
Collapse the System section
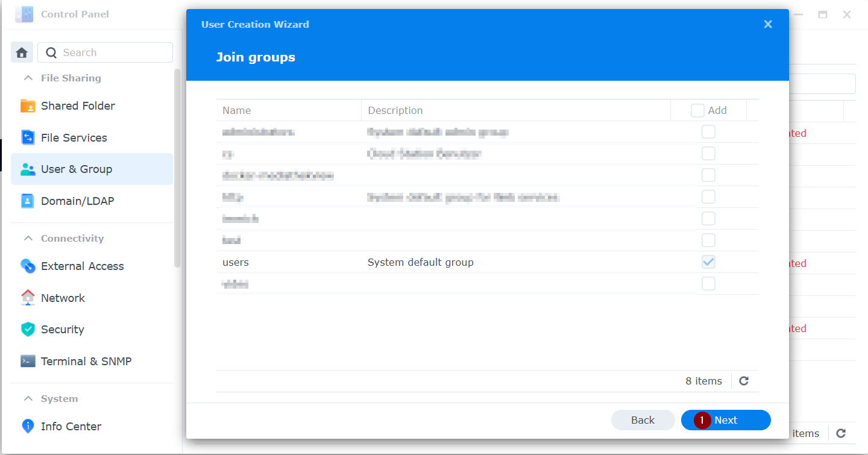pyautogui.click(x=28, y=398)
